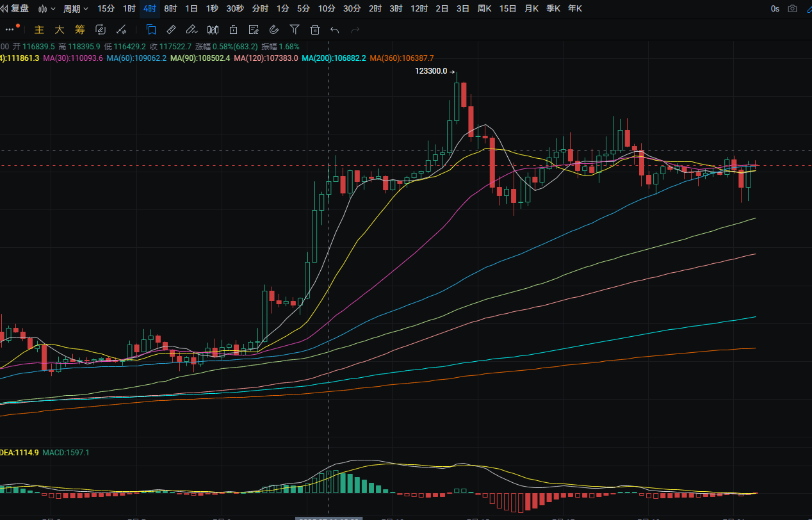Click the 涨幅 0.58%(683.2) change value

coord(226,47)
